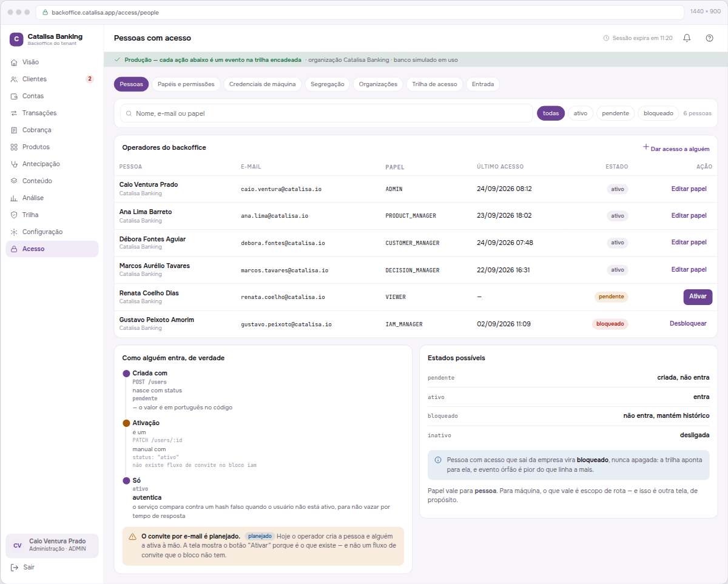
Task: Click the Clientes people icon
Action: (15, 79)
